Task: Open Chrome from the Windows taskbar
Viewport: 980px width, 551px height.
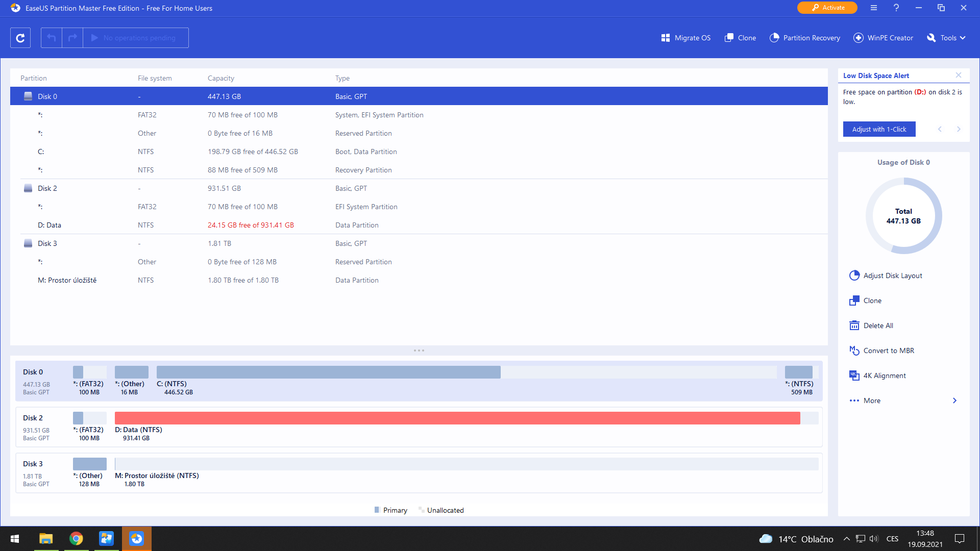Action: pyautogui.click(x=76, y=539)
